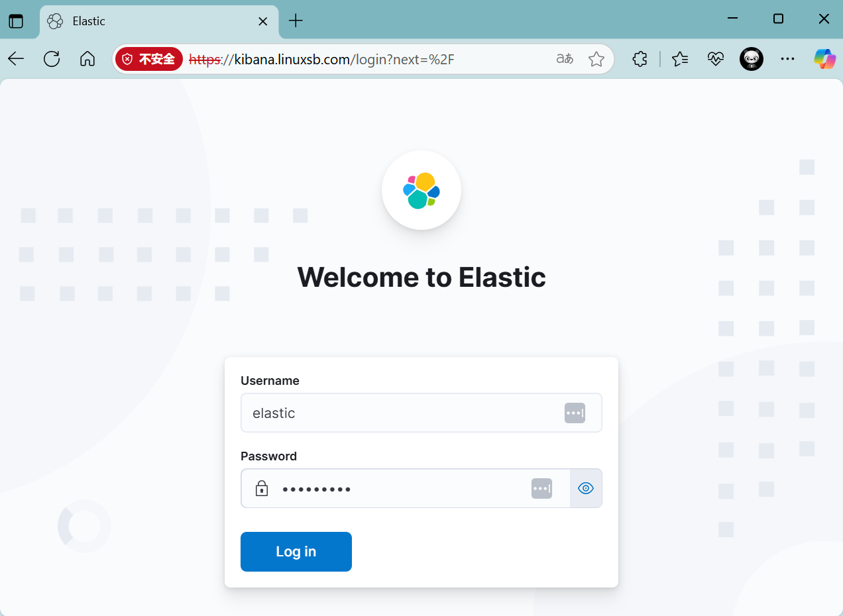Open the user profile avatar menu
Screen dimensions: 843x616
point(751,59)
